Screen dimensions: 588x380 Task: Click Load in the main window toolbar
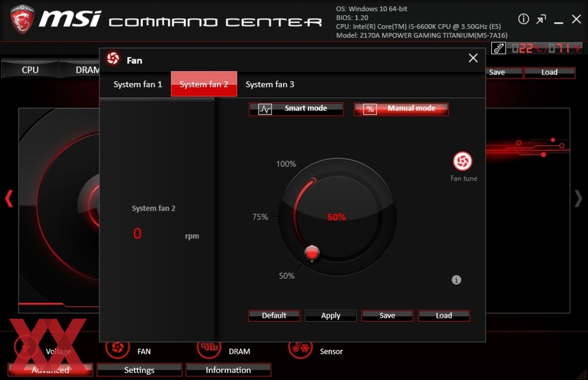pyautogui.click(x=550, y=73)
